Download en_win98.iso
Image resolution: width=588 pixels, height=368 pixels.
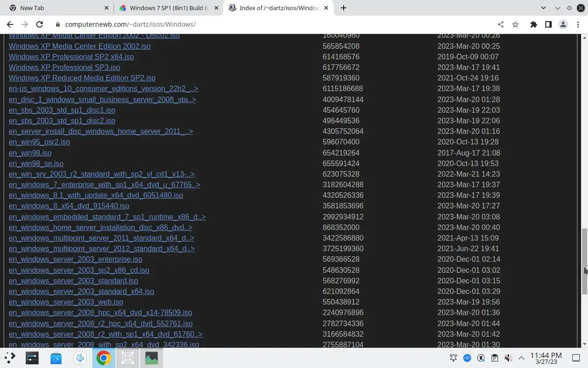coord(30,153)
